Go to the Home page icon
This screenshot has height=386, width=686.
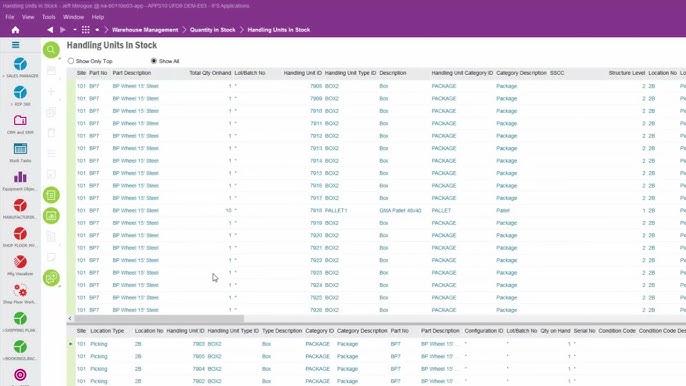[15, 30]
